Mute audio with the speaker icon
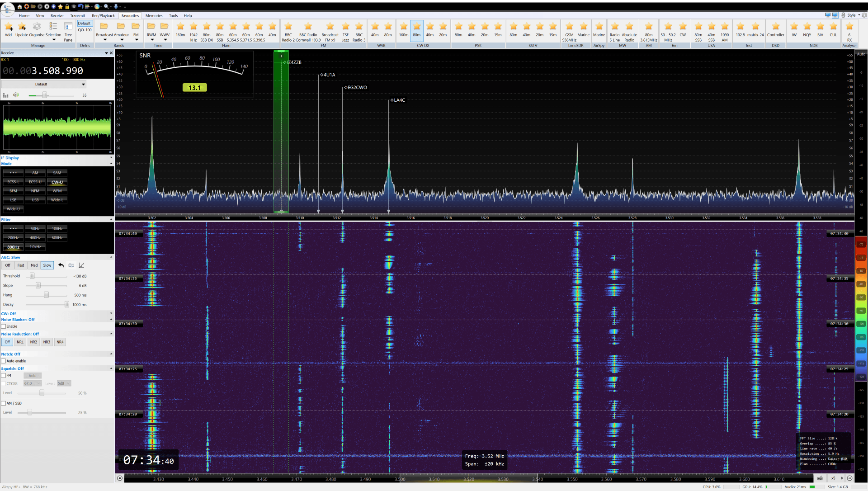This screenshot has width=868, height=491. pyautogui.click(x=16, y=95)
